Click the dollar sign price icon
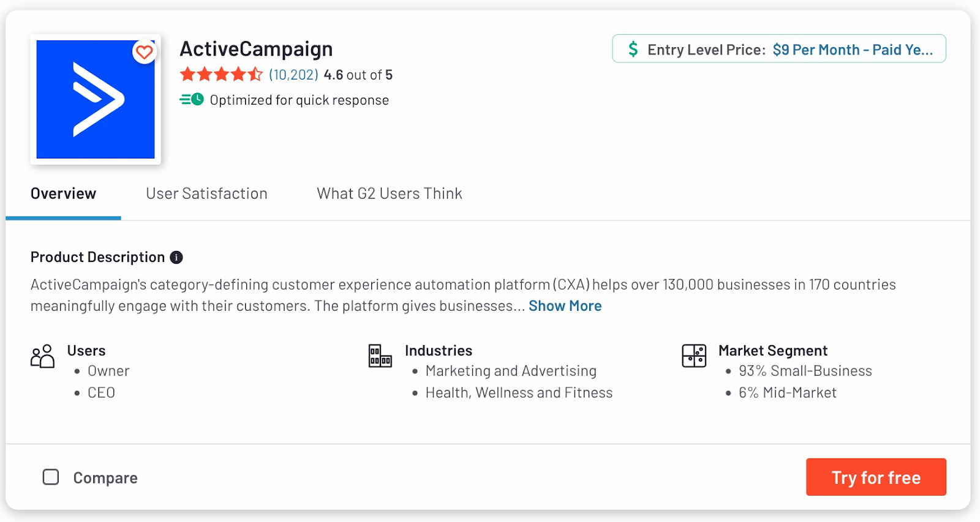This screenshot has height=522, width=980. 633,49
